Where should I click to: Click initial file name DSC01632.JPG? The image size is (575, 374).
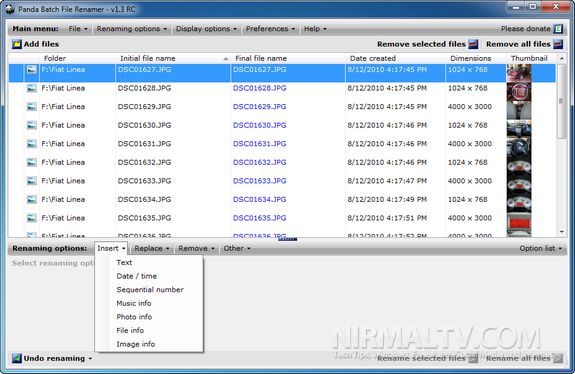click(x=144, y=162)
